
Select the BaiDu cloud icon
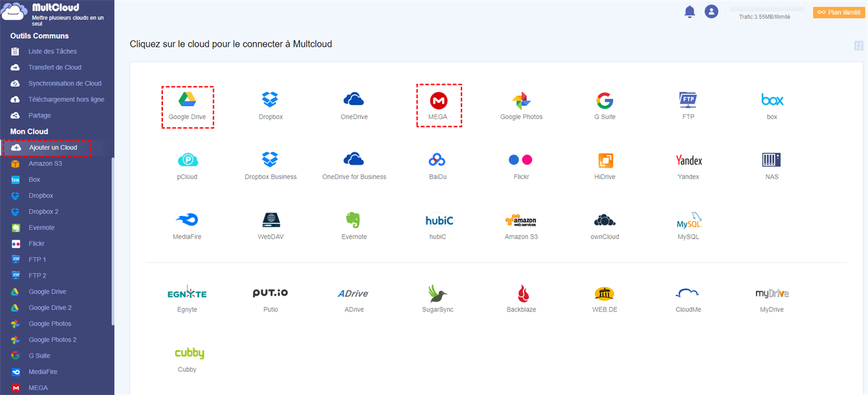click(437, 160)
